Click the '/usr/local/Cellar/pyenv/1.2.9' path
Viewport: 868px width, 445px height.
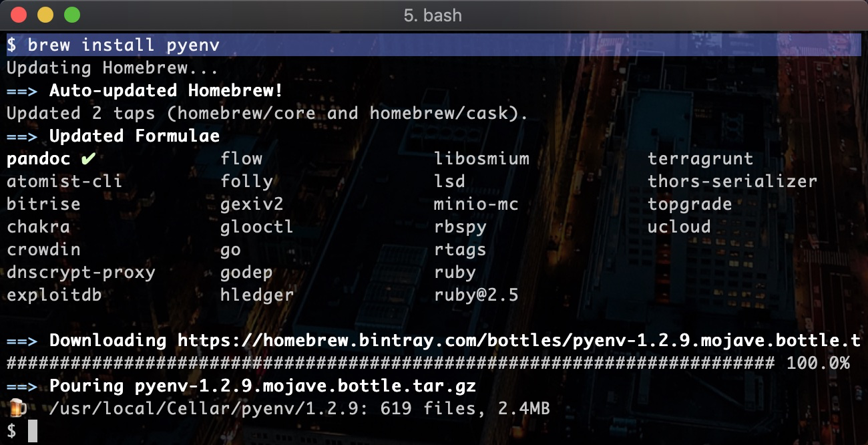pos(203,409)
